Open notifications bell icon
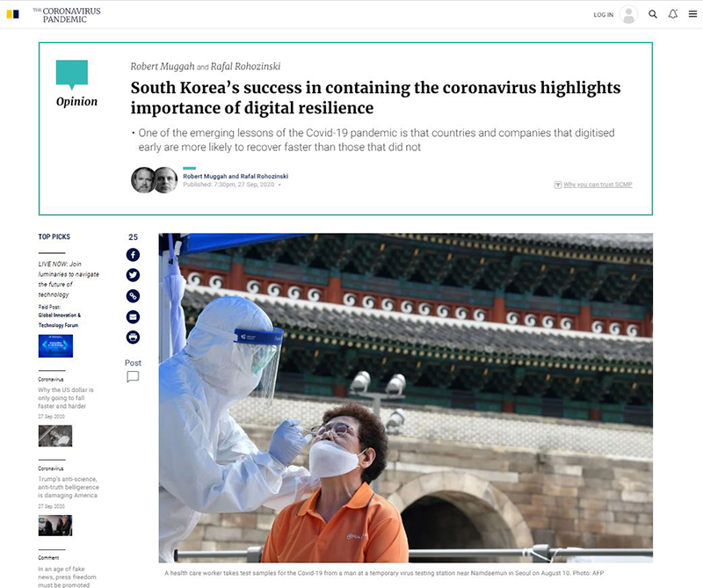This screenshot has width=703, height=588. (672, 14)
